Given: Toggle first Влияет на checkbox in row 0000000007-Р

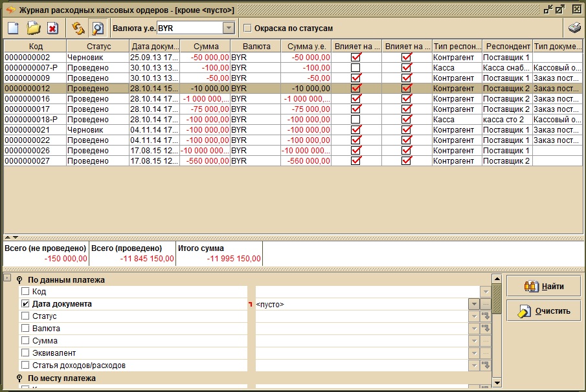Looking at the screenshot, I should click(x=355, y=67).
